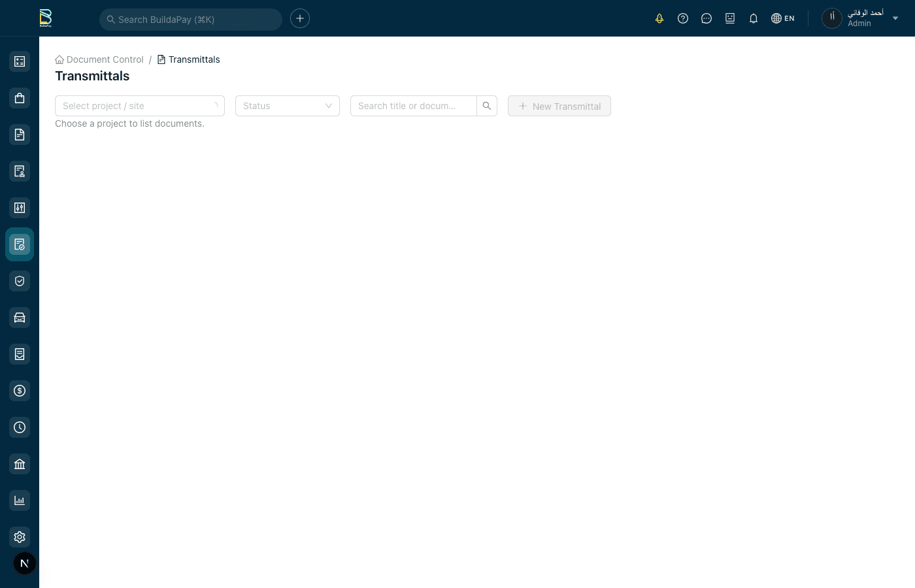This screenshot has height=588, width=915.
Task: Open the dollar finance icon in sidebar
Action: coord(20,390)
